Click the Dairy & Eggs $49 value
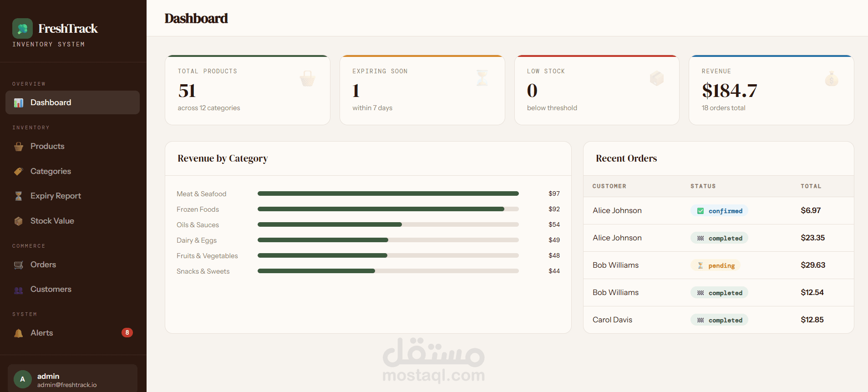This screenshot has width=868, height=392. [554, 240]
